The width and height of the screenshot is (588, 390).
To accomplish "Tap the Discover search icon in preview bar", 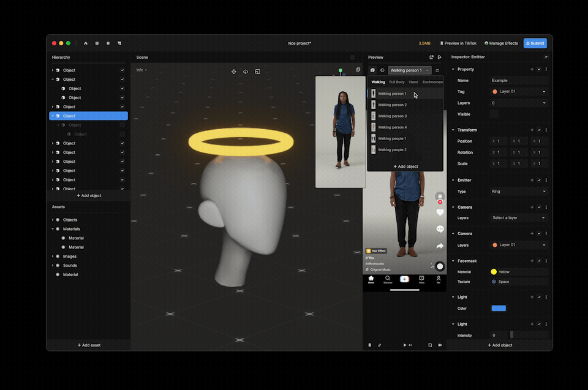I will pos(388,279).
